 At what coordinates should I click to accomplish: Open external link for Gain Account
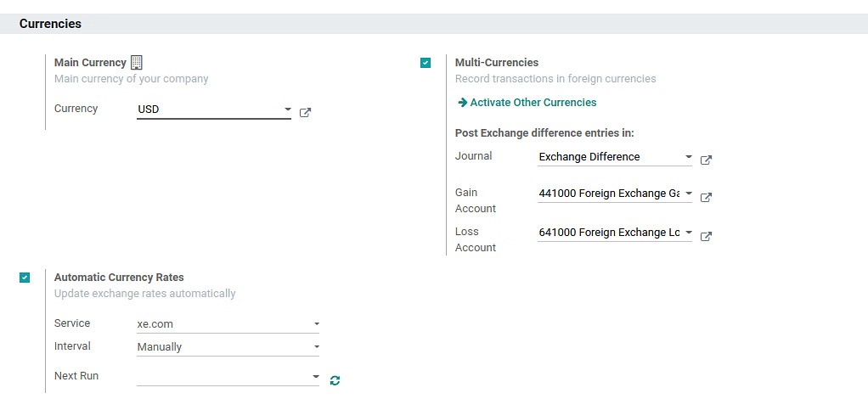click(x=706, y=197)
